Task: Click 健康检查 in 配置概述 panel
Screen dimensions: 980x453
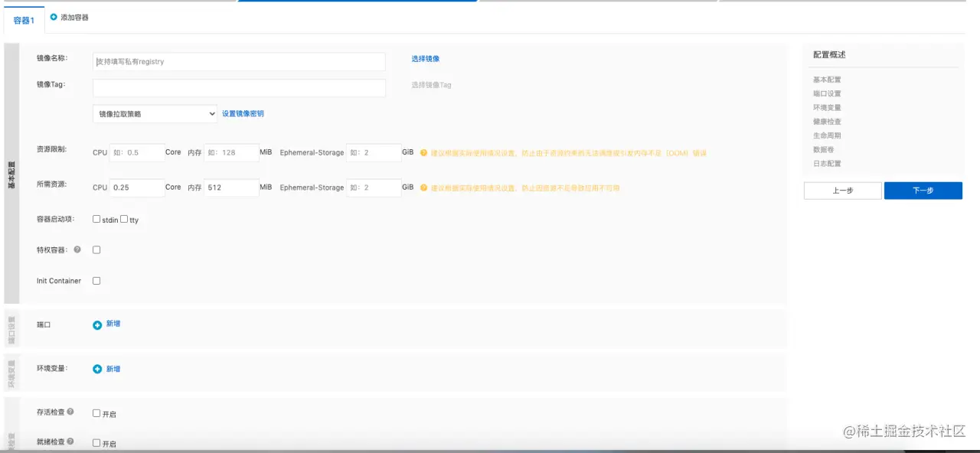Action: pos(827,122)
